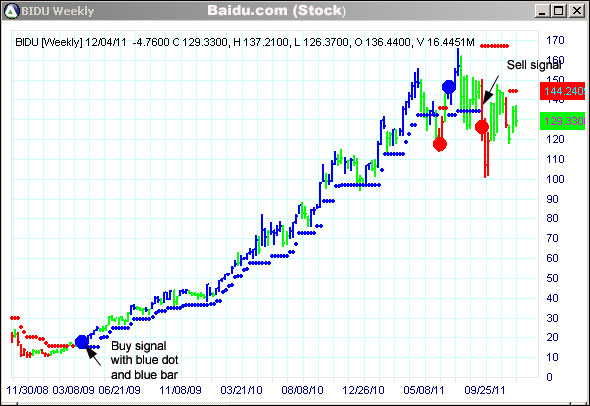Click the 08/08/10 date axis label
590x406 pixels.
pos(302,390)
